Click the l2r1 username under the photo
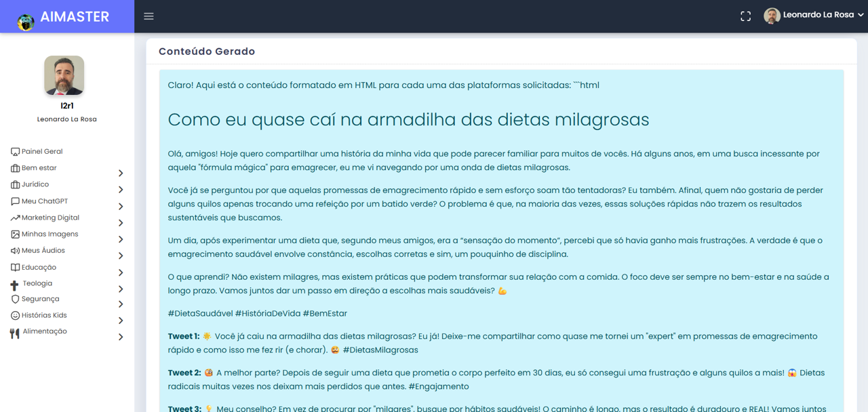Image resolution: width=868 pixels, height=412 pixels. (x=67, y=106)
